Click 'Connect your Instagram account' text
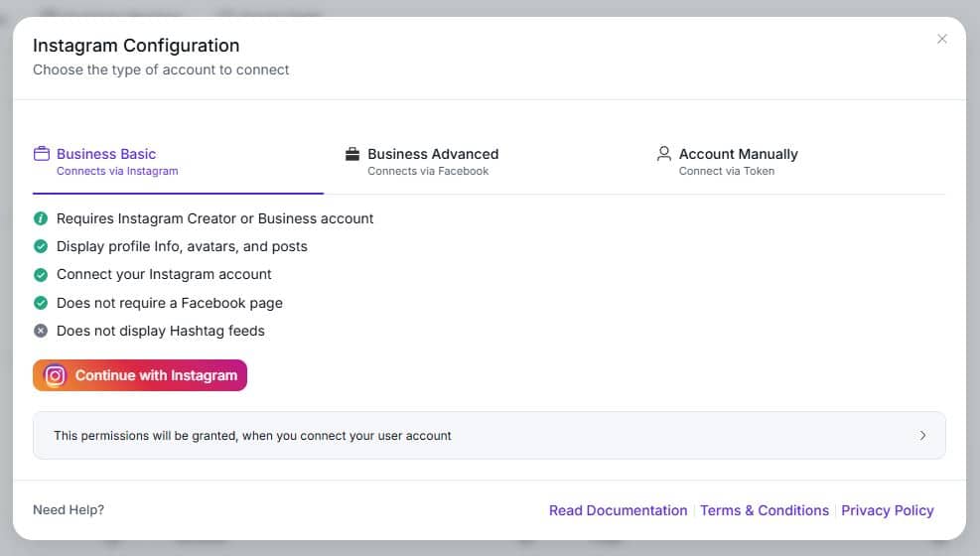980x556 pixels. (164, 274)
